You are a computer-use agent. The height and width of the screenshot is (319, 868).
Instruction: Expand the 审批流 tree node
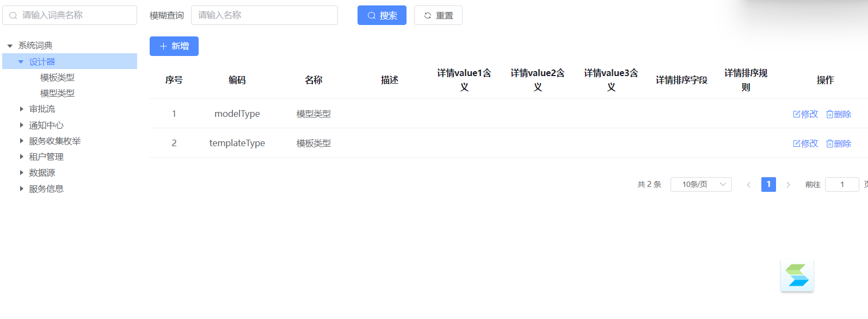click(x=21, y=109)
